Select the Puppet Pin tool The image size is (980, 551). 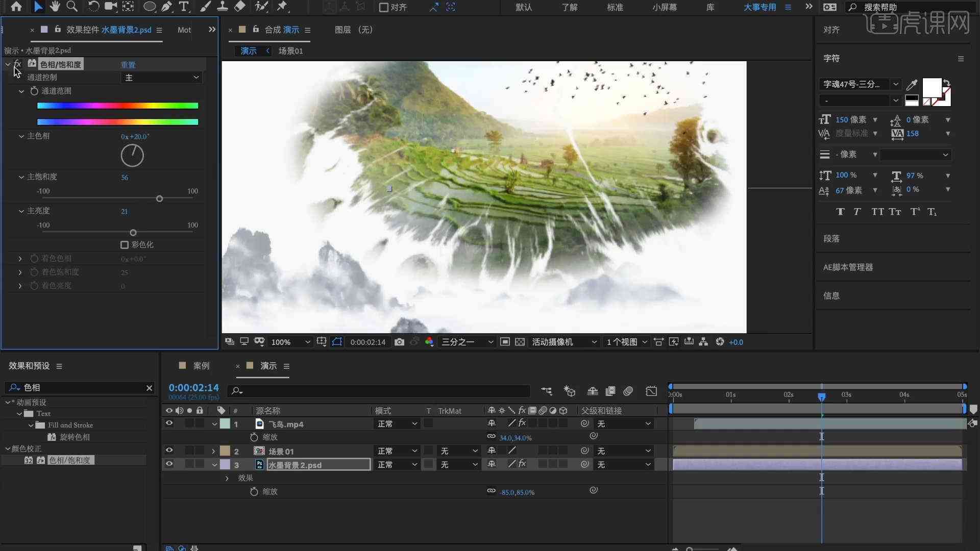[x=282, y=7]
